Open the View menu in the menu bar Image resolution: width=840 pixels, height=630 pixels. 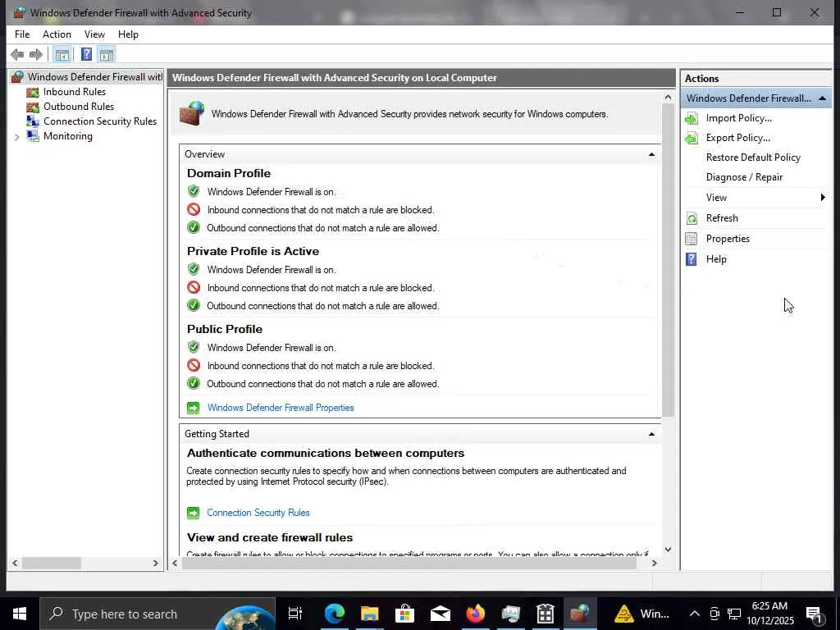pos(94,34)
